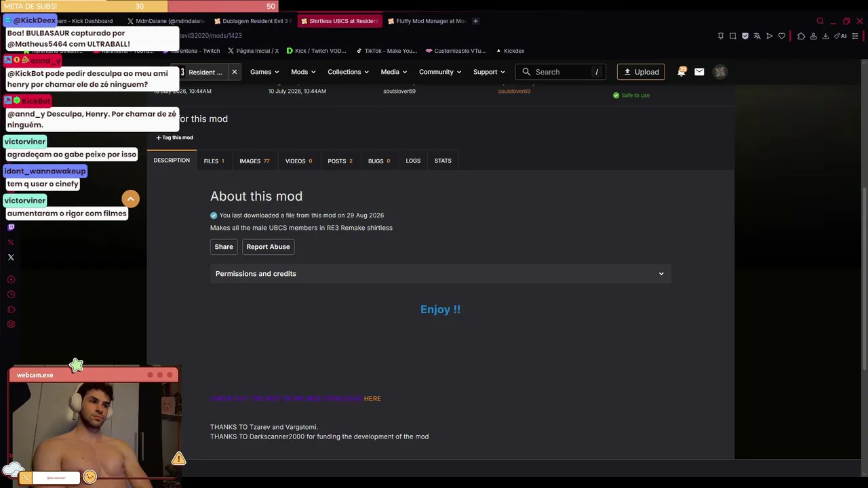The image size is (868, 488).
Task: Open the Twitch sidebar icon
Action: pos(11,228)
